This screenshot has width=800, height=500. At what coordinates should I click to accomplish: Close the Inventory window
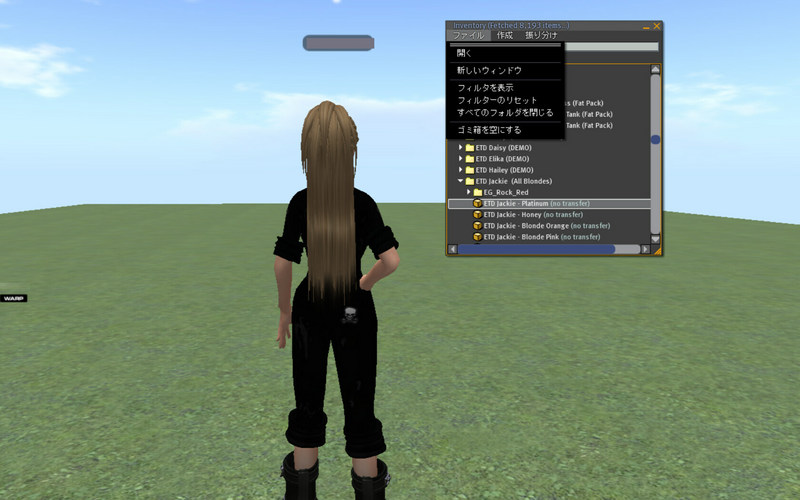[x=657, y=26]
